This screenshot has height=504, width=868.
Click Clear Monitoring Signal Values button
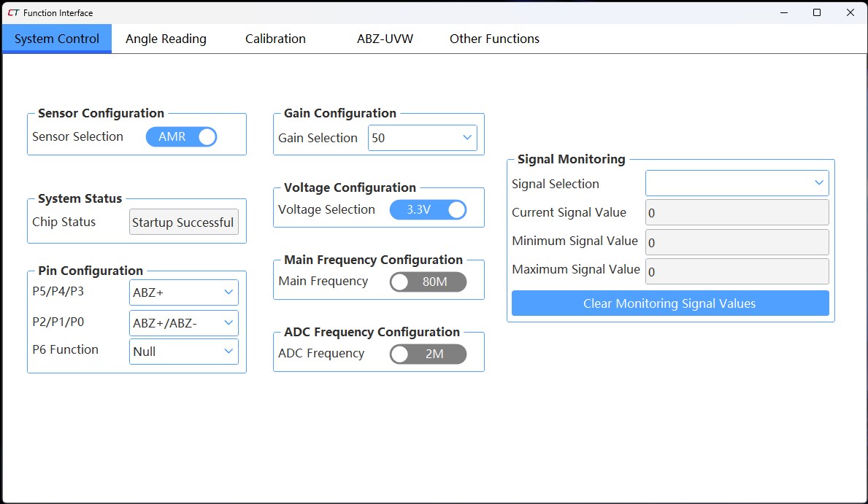click(x=669, y=303)
